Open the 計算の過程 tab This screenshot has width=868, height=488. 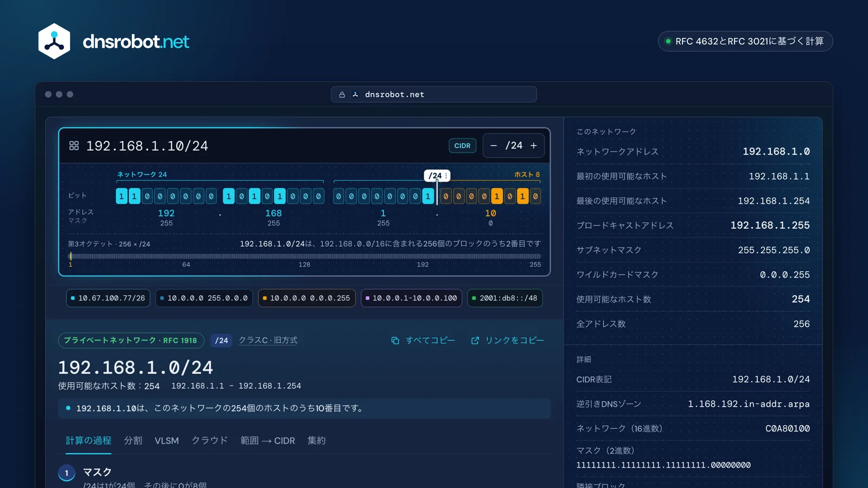[88, 440]
